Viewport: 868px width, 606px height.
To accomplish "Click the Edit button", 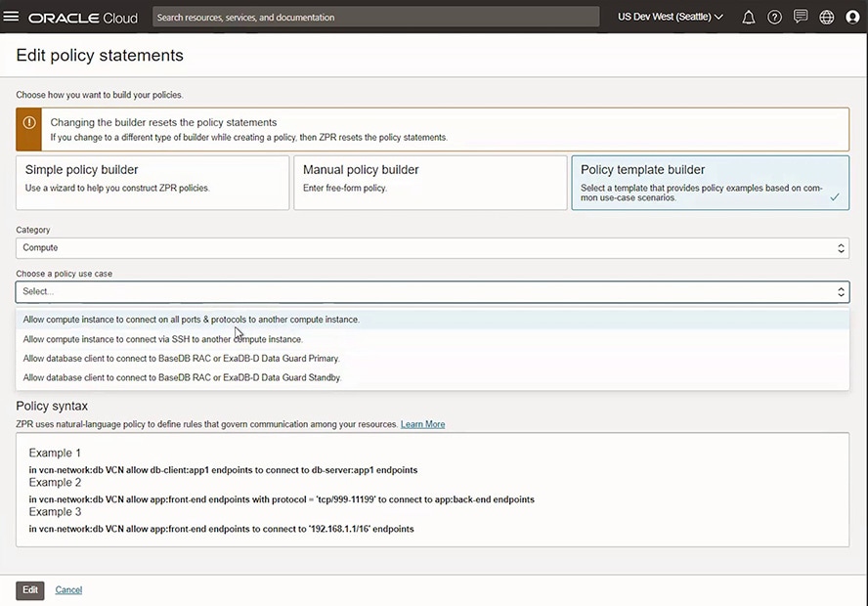I will pyautogui.click(x=30, y=590).
